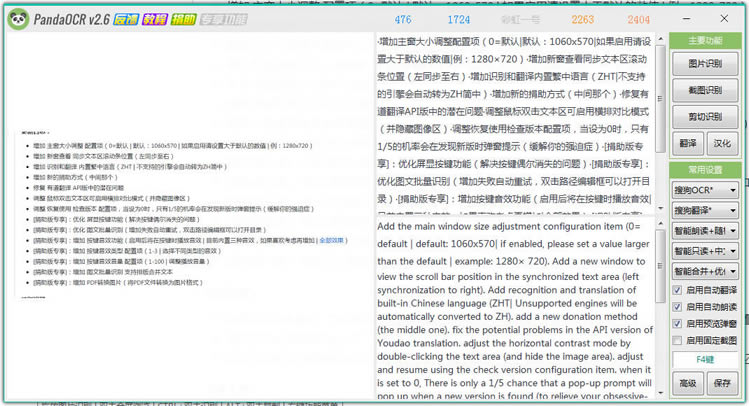Click the blue 1724 counter in title bar

[459, 20]
